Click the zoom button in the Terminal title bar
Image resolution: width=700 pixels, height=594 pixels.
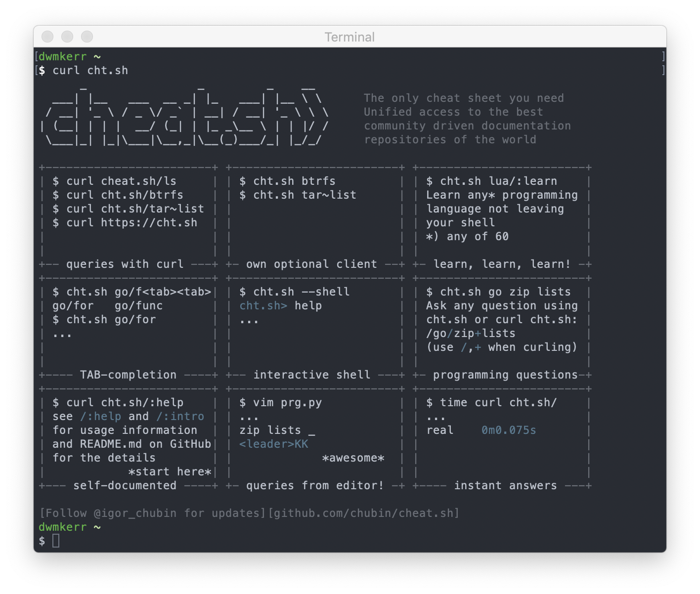[87, 37]
